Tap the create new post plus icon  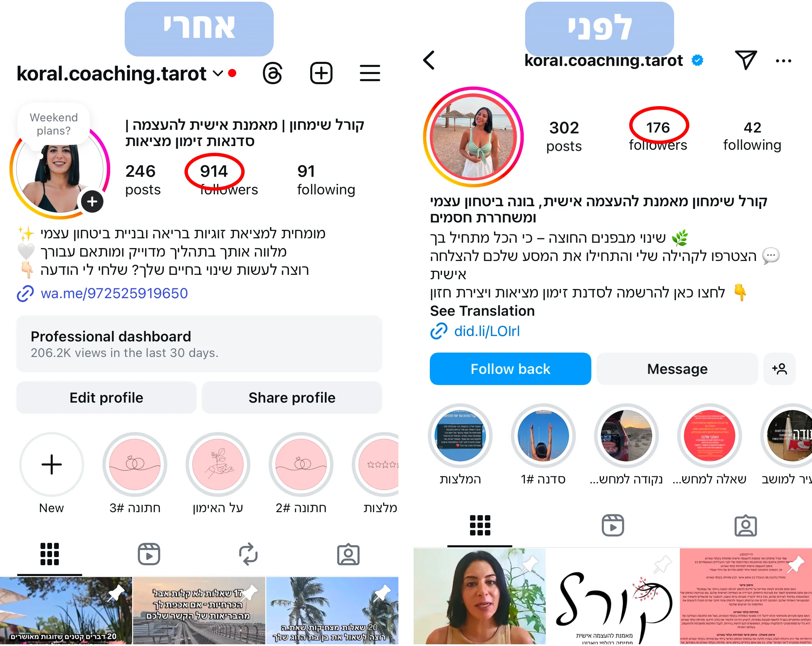pos(321,73)
